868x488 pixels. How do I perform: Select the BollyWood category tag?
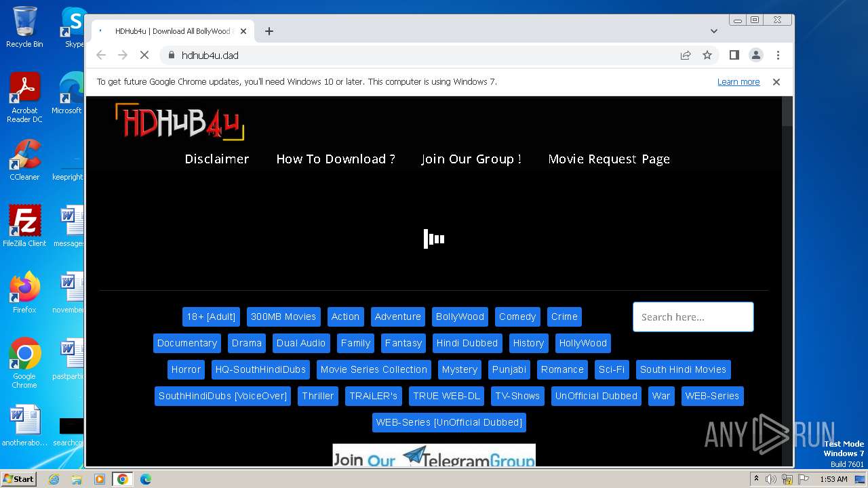coord(460,317)
